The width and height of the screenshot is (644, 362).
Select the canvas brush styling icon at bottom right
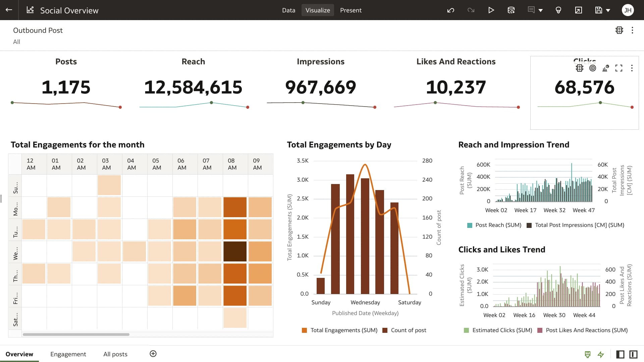click(587, 354)
